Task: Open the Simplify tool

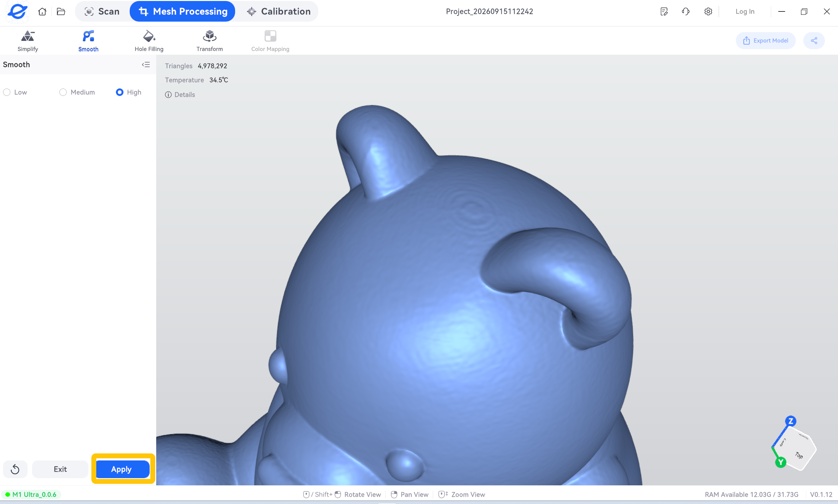Action: pos(28,41)
